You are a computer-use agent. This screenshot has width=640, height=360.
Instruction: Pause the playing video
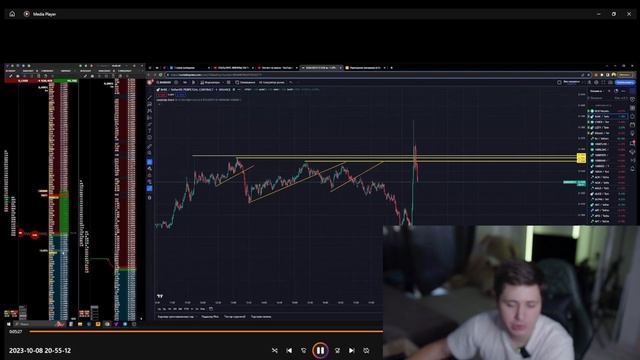320,350
